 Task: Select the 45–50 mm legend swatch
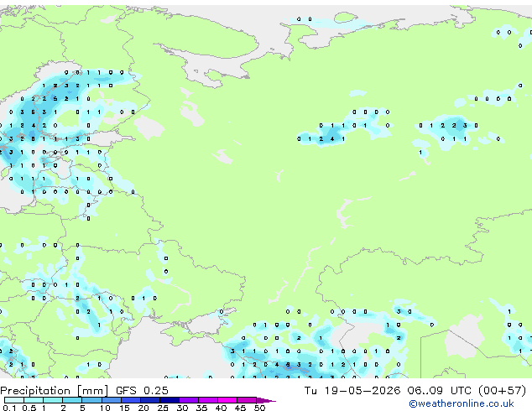(247, 400)
